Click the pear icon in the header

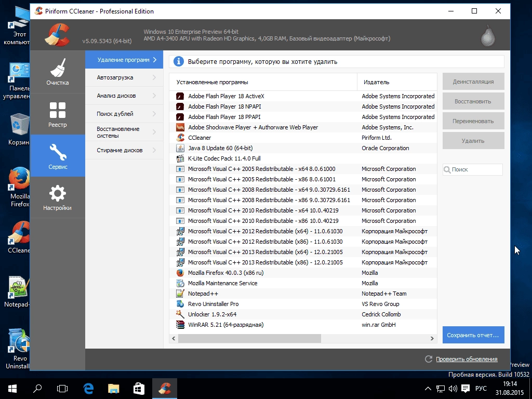click(488, 35)
